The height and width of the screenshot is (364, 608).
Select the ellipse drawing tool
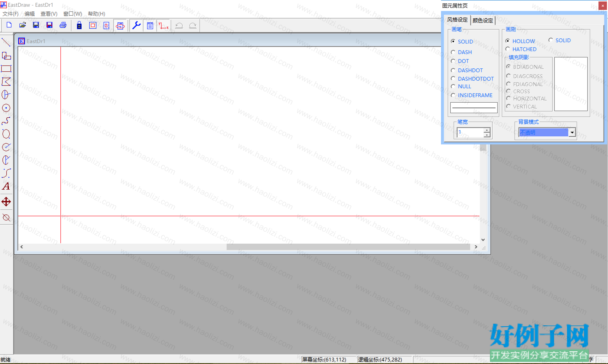[x=6, y=134]
